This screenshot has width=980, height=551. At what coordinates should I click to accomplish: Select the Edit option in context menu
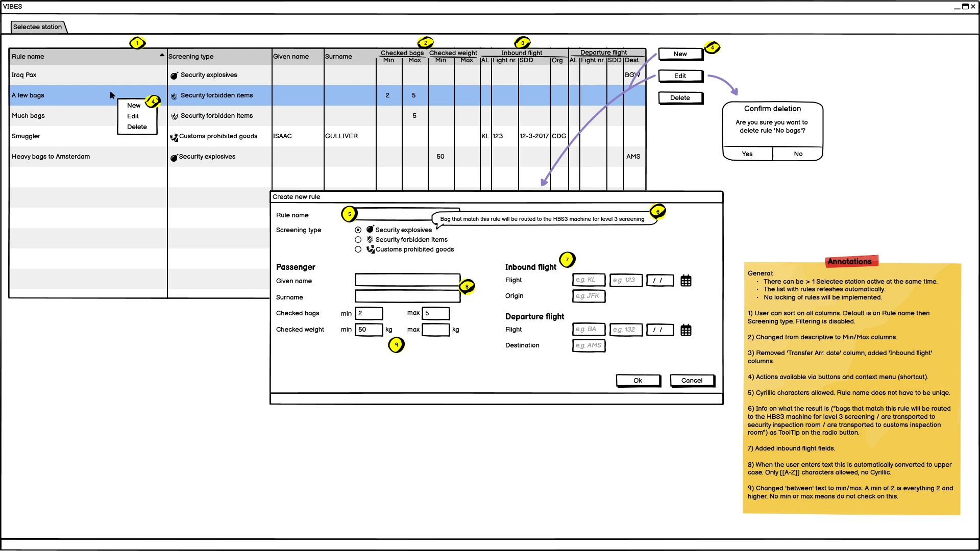pyautogui.click(x=132, y=116)
